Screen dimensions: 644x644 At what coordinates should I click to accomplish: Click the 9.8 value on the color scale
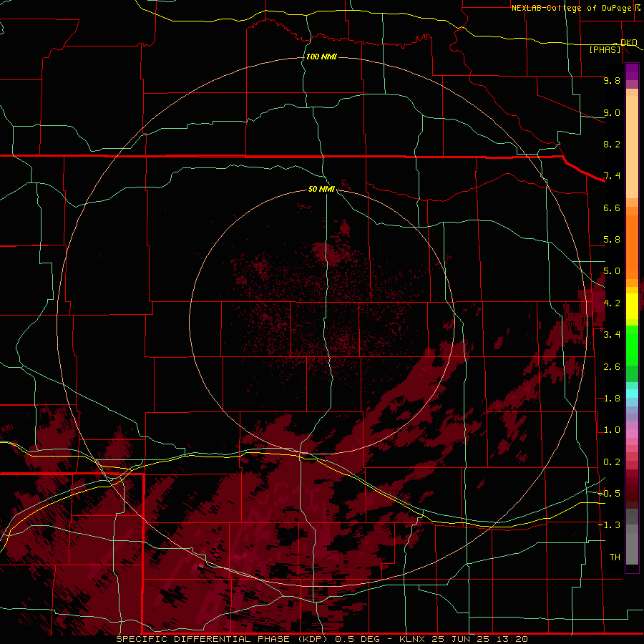pos(612,80)
